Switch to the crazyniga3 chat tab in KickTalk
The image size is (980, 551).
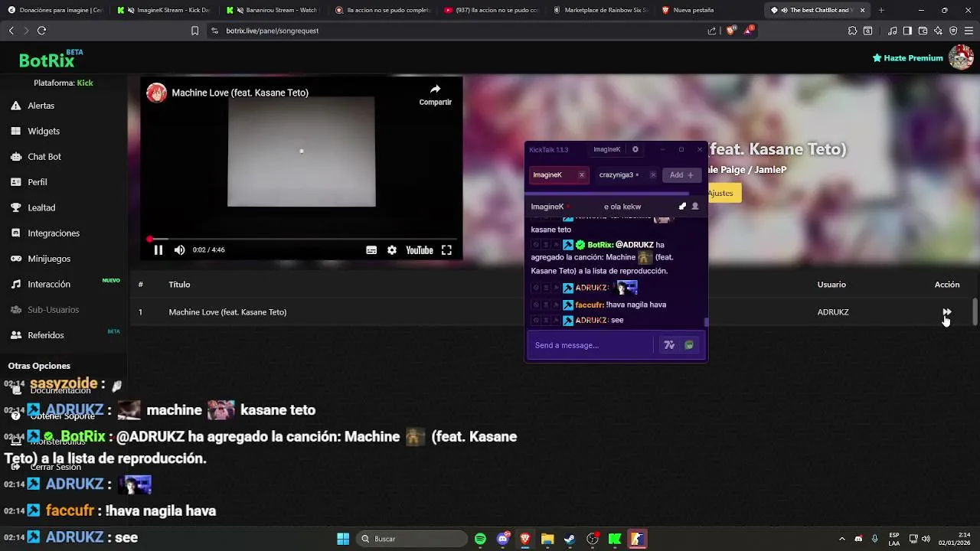click(x=626, y=175)
